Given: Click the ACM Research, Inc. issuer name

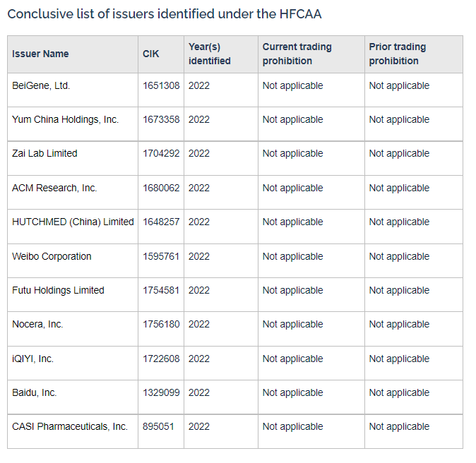Looking at the screenshot, I should coord(54,188).
